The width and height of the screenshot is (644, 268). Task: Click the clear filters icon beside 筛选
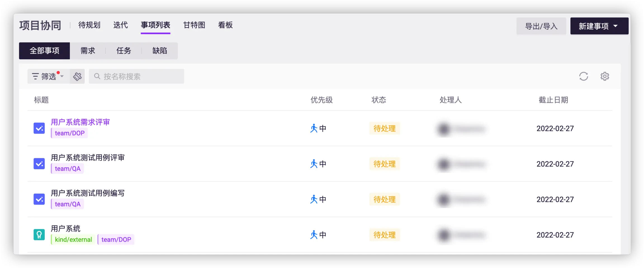(x=77, y=76)
